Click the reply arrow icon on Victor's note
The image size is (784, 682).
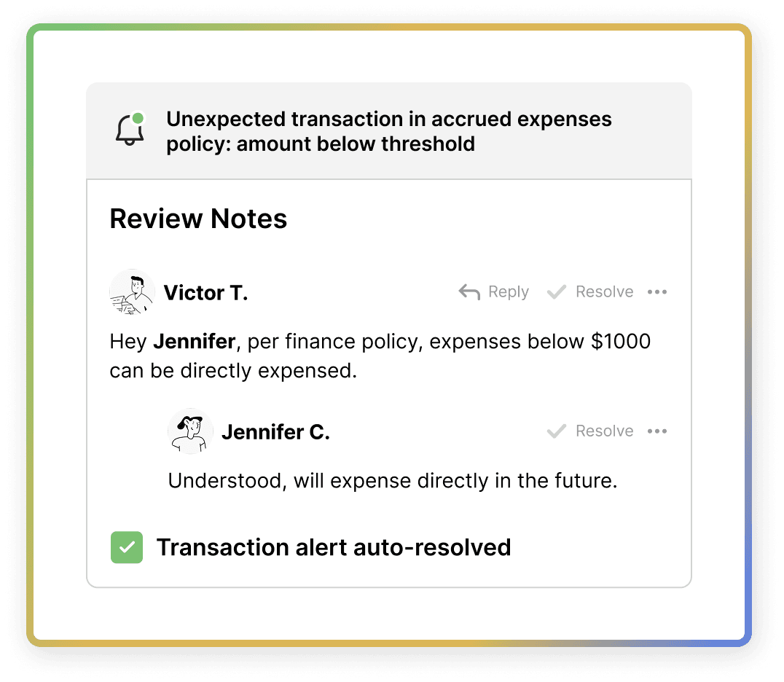click(x=469, y=292)
